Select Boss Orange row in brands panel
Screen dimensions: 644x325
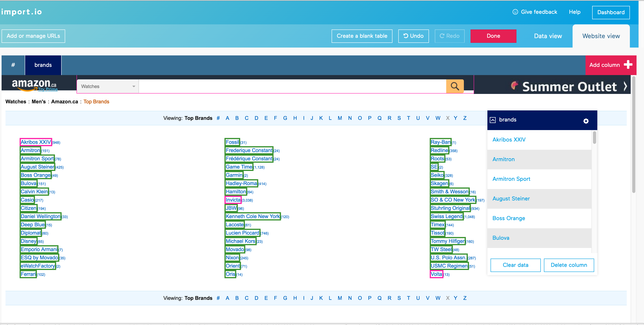point(539,218)
